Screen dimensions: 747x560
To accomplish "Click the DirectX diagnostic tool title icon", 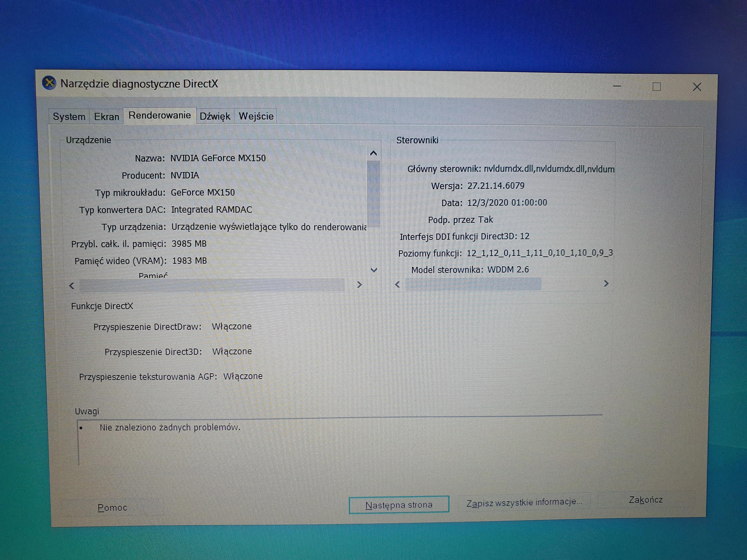I will [x=49, y=83].
